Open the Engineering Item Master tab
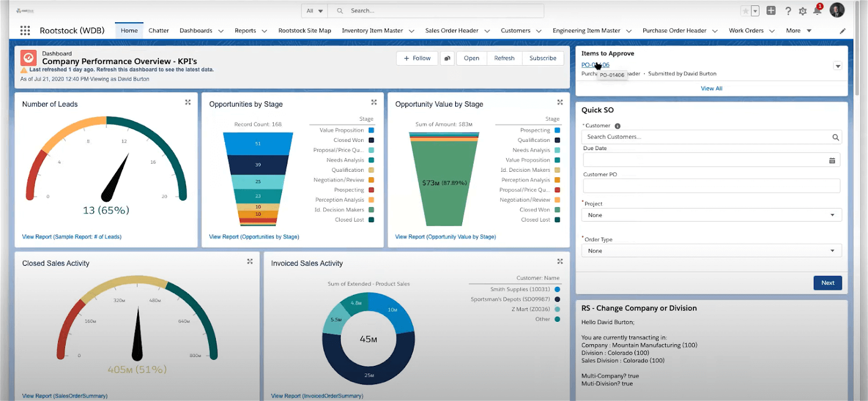The width and height of the screenshot is (868, 401). (x=586, y=30)
